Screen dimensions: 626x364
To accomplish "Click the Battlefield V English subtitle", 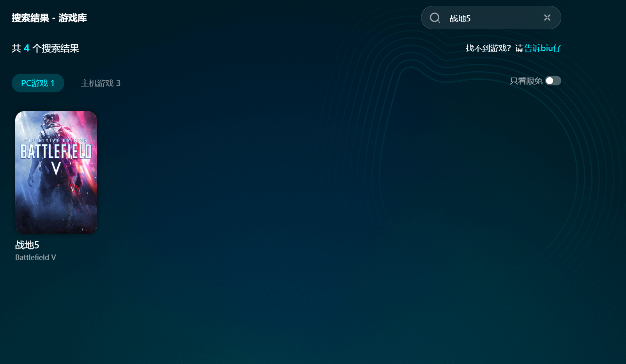I will coord(35,257).
